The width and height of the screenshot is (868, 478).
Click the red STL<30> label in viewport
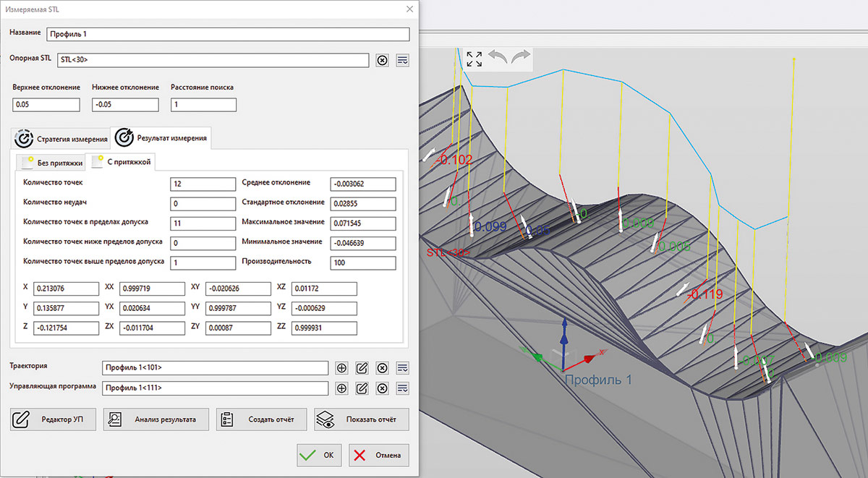pyautogui.click(x=448, y=252)
